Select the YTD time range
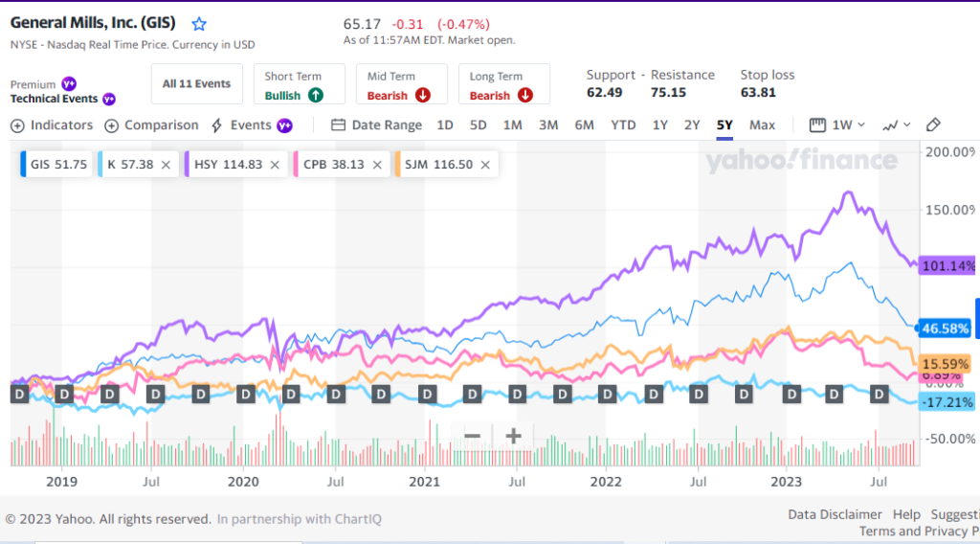This screenshot has width=980, height=544. tap(623, 125)
